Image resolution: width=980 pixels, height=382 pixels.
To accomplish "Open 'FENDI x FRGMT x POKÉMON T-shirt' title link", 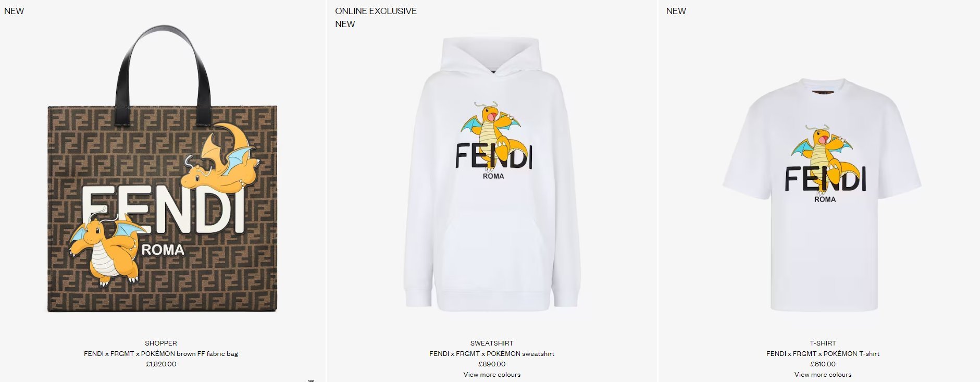I will coord(823,353).
